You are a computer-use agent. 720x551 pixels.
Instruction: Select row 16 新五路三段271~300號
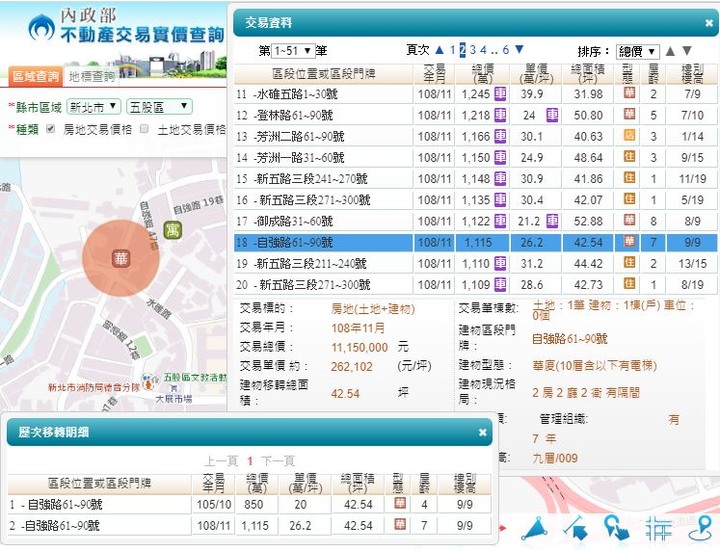click(x=475, y=200)
